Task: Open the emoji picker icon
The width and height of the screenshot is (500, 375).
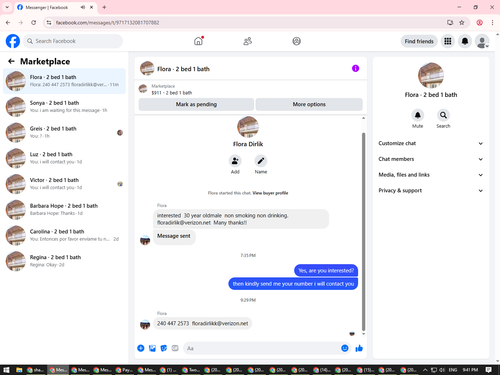Action: point(345,348)
